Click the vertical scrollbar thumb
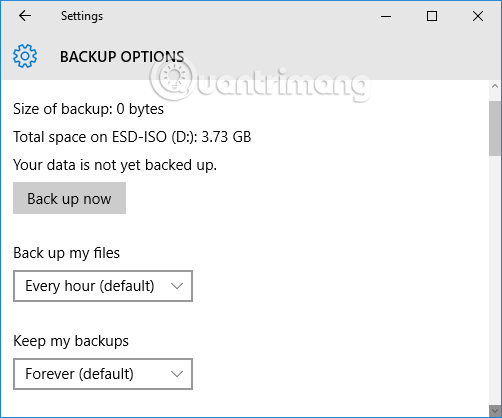 click(x=495, y=128)
